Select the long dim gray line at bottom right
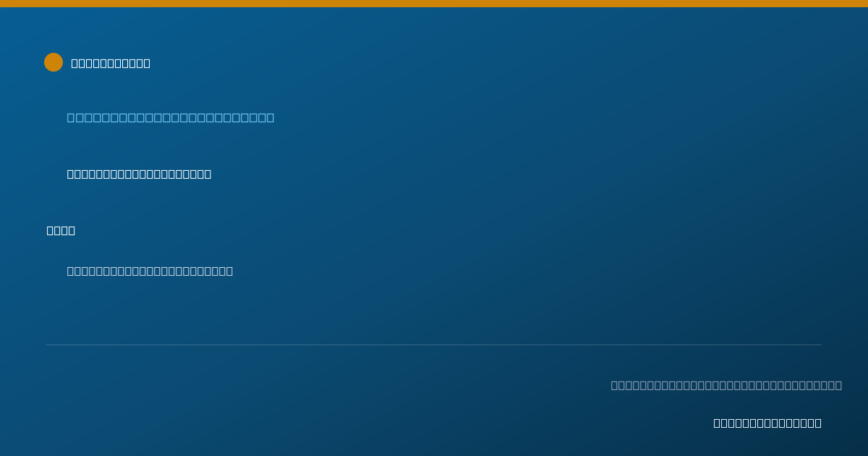868x456 pixels. (726, 385)
